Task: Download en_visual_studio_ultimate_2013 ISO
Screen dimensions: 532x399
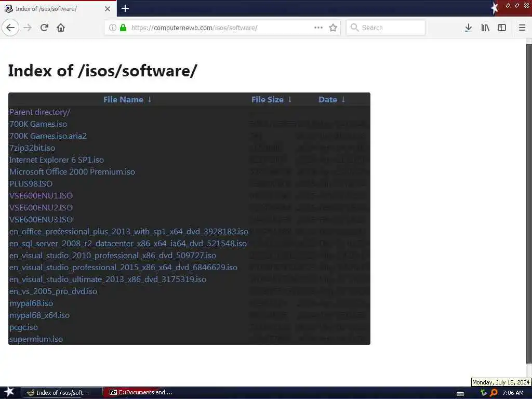Action: click(108, 279)
